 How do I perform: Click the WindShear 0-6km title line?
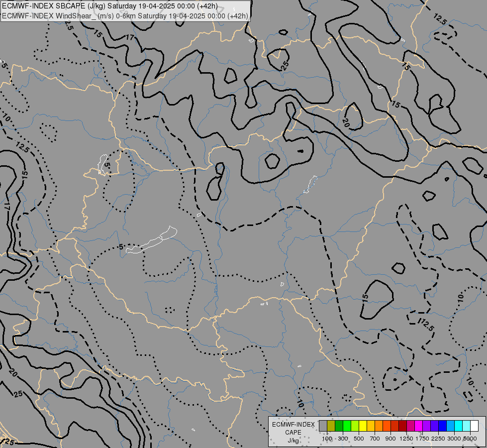pos(125,16)
